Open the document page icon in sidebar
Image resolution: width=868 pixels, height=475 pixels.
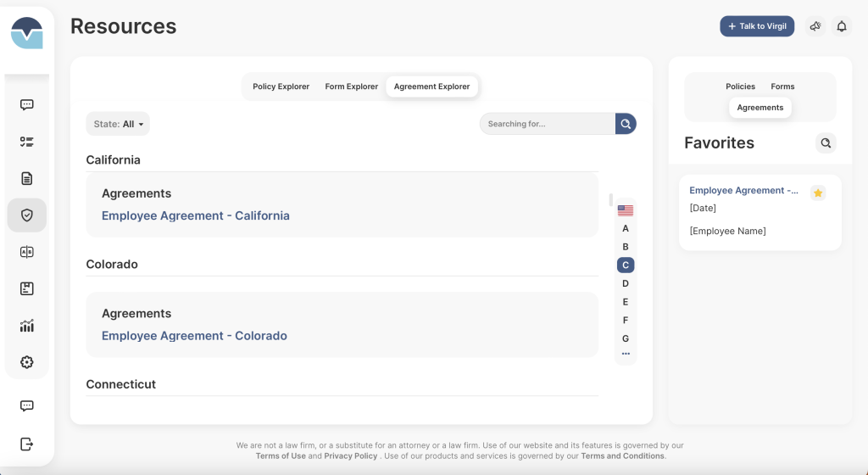tap(26, 178)
